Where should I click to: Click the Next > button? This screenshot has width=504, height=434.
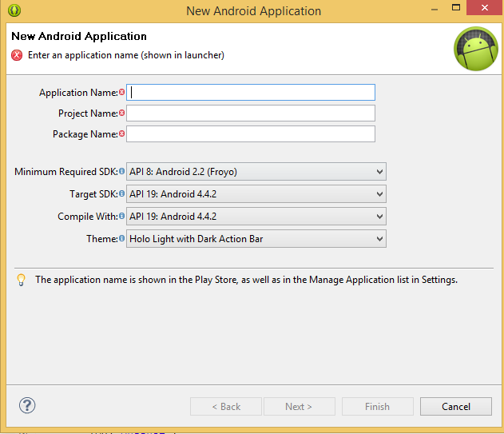[x=300, y=407]
